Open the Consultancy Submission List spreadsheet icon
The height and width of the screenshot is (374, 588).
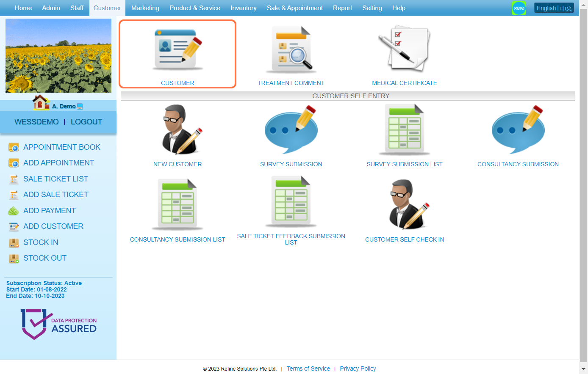coord(178,204)
